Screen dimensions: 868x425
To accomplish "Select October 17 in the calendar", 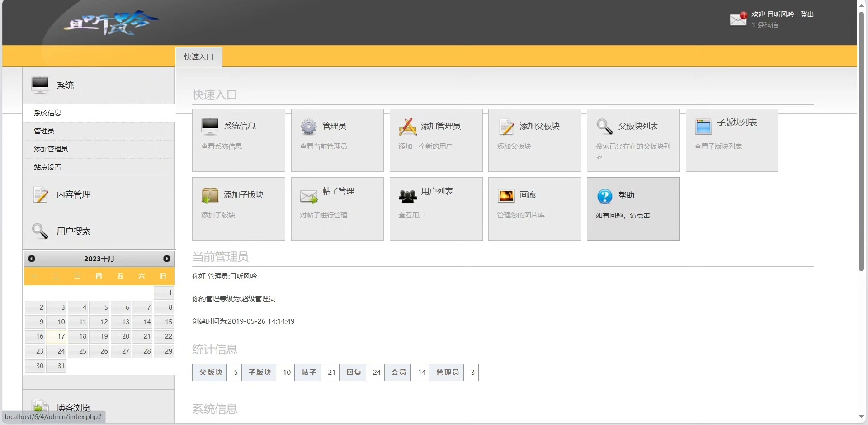I will [57, 336].
